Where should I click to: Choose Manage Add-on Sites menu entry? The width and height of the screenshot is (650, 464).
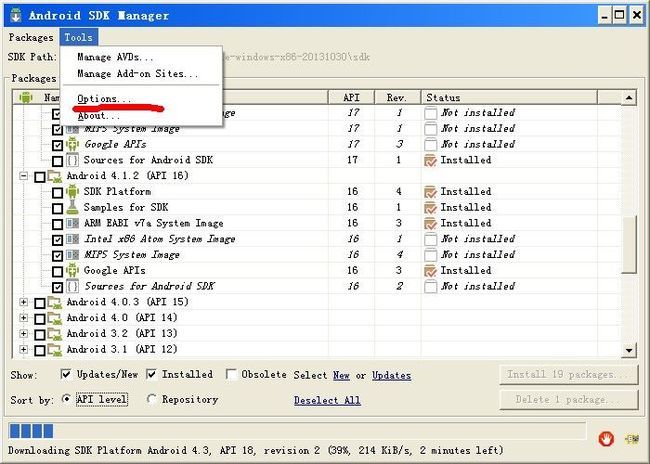pos(138,74)
